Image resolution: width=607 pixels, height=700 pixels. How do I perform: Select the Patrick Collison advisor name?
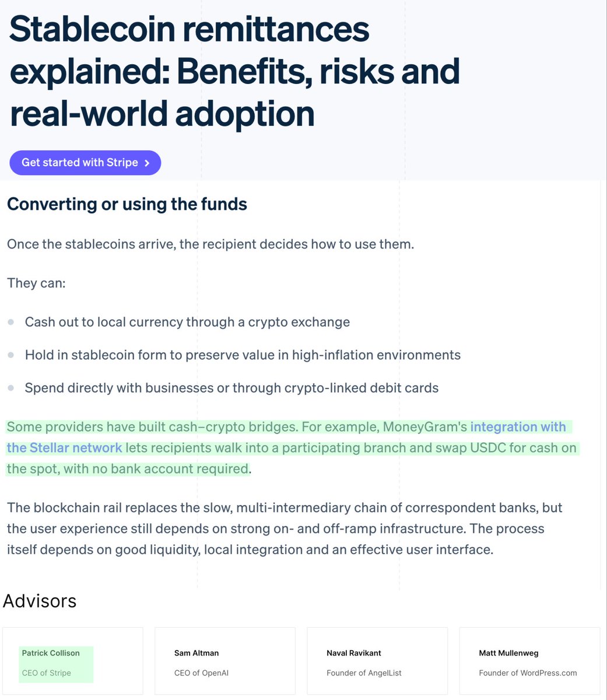pyautogui.click(x=51, y=653)
